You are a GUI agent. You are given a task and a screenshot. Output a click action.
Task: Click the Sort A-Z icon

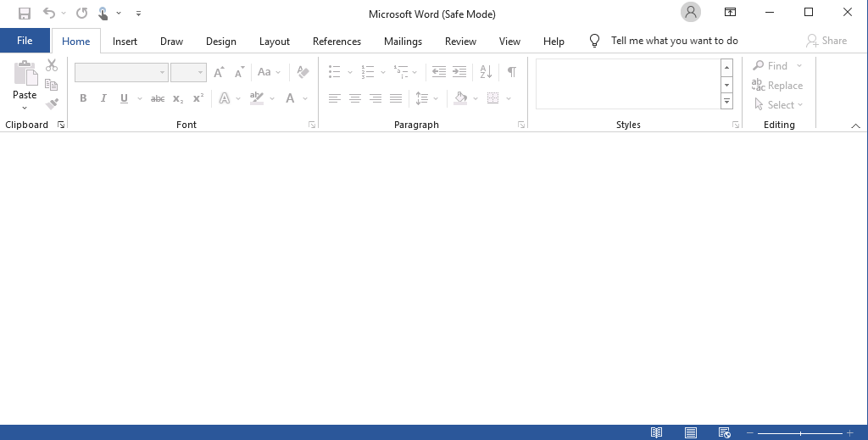point(486,72)
